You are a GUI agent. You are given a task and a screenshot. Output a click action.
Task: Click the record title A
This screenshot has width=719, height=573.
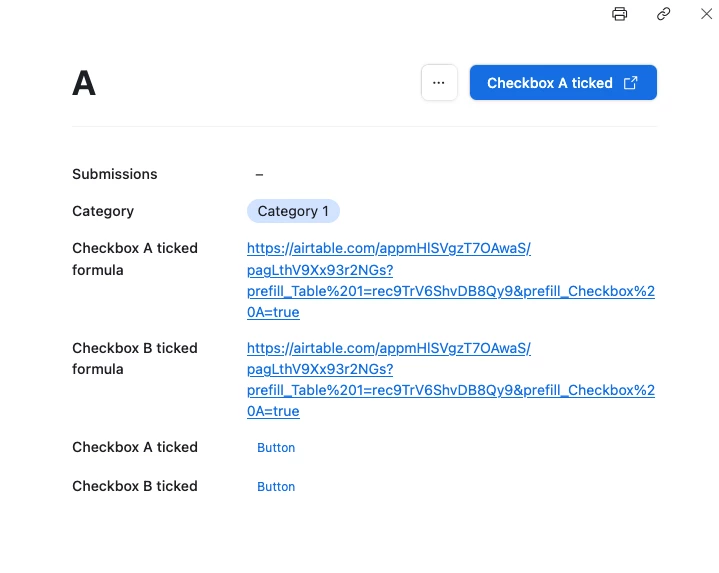click(84, 84)
